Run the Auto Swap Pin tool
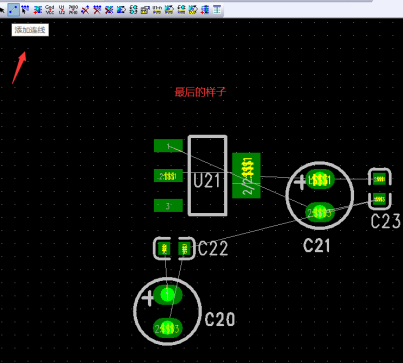This screenshot has width=403, height=363. click(169, 10)
